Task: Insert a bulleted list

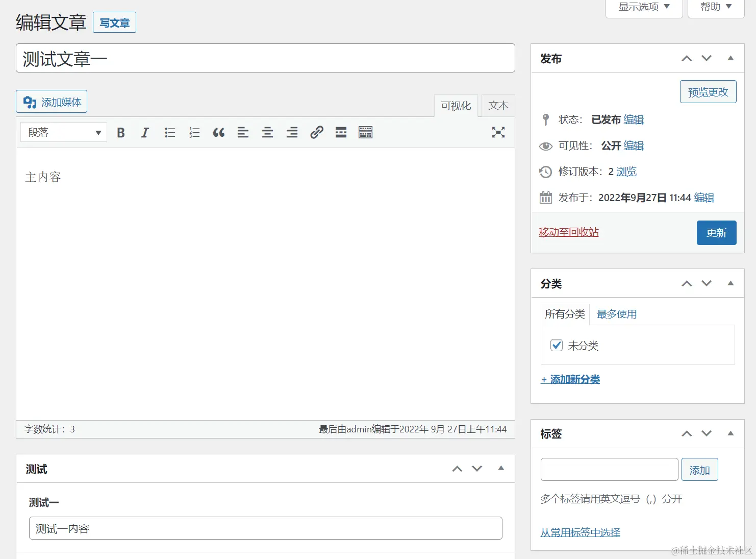Action: point(170,133)
